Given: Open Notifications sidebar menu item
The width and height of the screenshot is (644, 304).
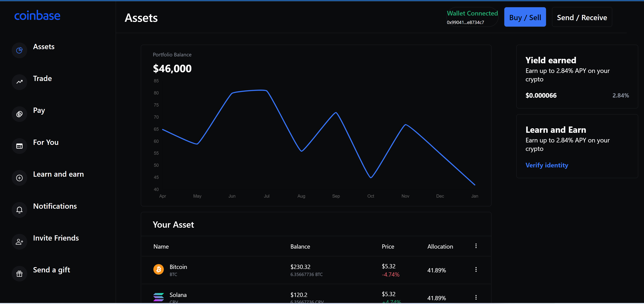Looking at the screenshot, I should point(55,206).
